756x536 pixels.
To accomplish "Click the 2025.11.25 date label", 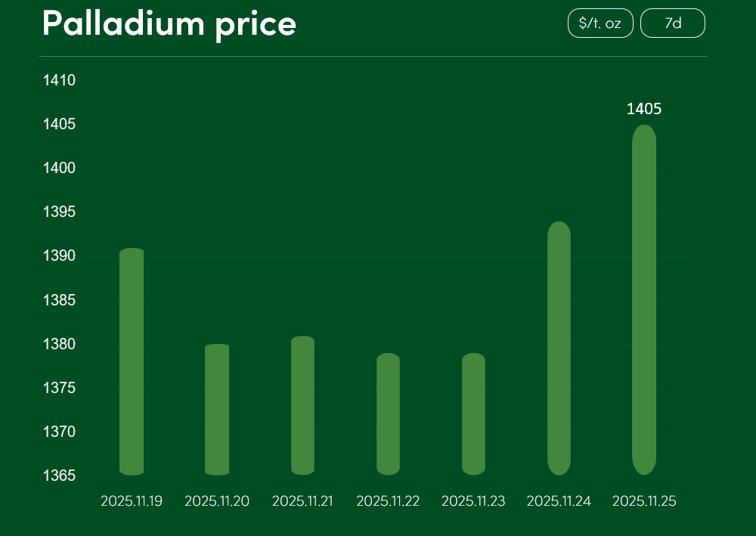I will point(644,501).
